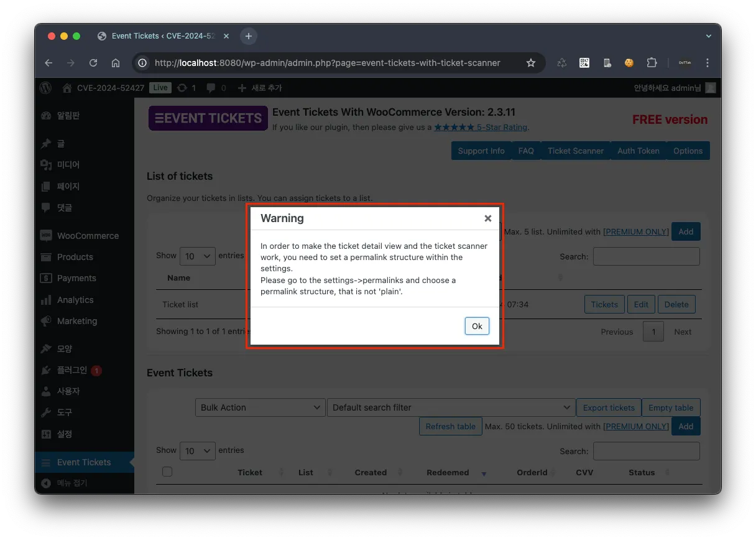
Task: Open comments bubble in admin bar
Action: tap(216, 88)
